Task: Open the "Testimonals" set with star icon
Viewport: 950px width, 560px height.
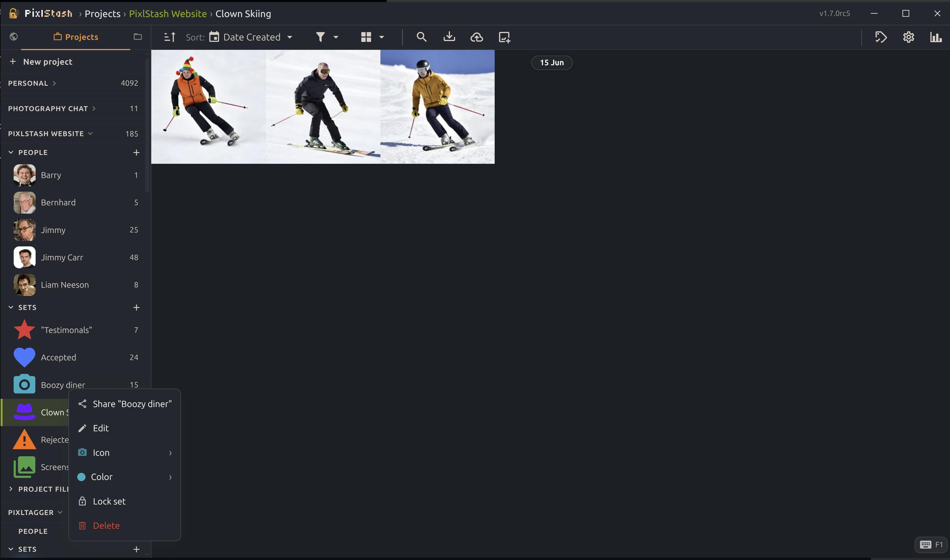Action: [x=25, y=330]
